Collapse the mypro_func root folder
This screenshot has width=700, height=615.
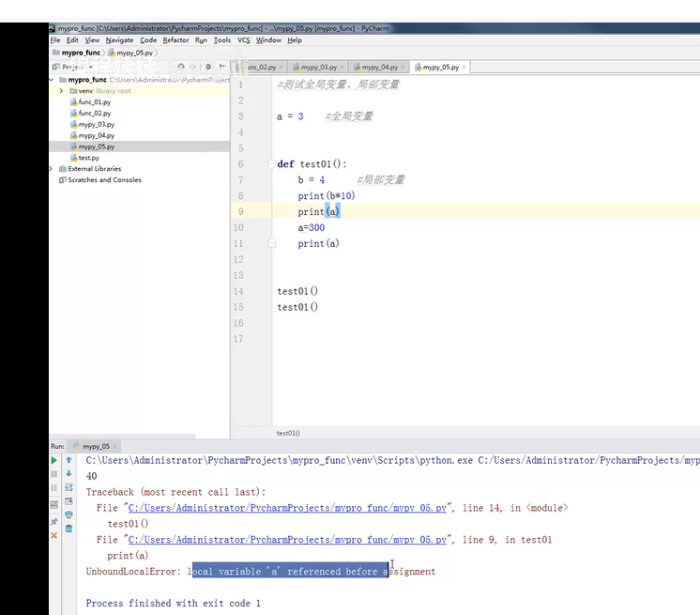pos(52,80)
